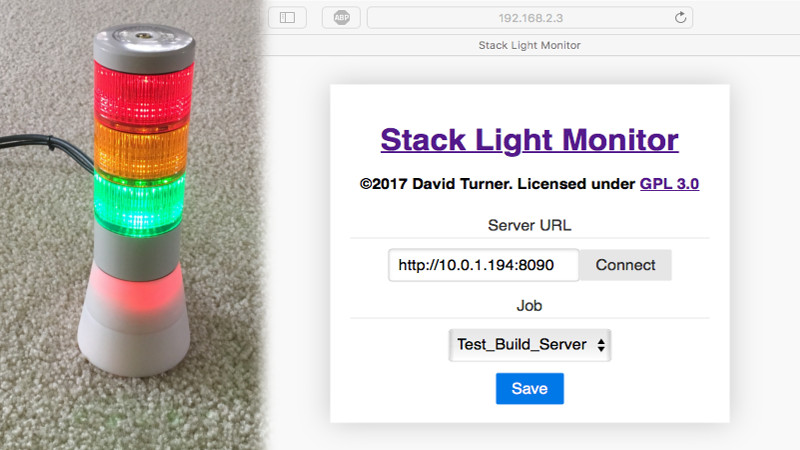
Task: Click the 192.168.2.3 address bar
Action: (529, 17)
